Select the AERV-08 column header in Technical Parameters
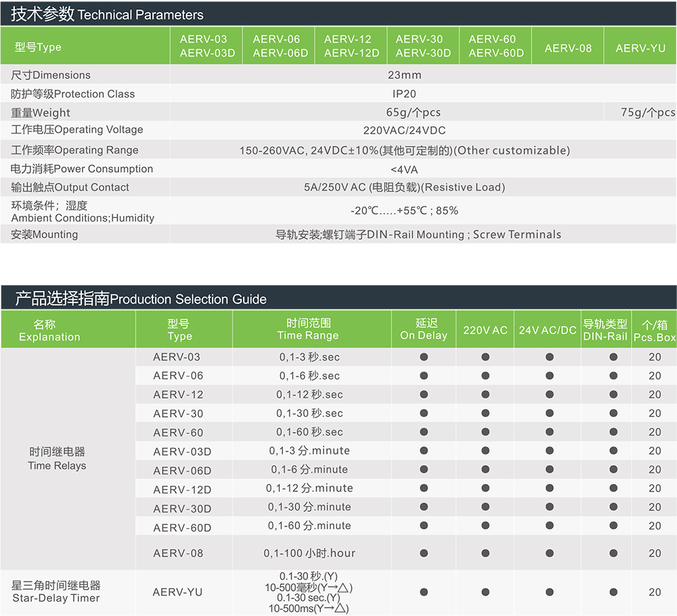Viewport: 677px width, 616px height. coord(568,48)
